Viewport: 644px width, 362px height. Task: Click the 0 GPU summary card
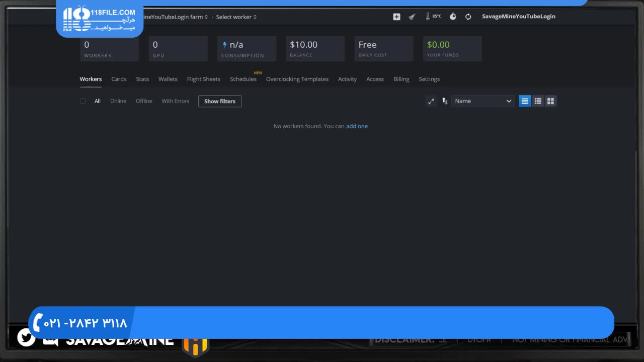(x=178, y=49)
